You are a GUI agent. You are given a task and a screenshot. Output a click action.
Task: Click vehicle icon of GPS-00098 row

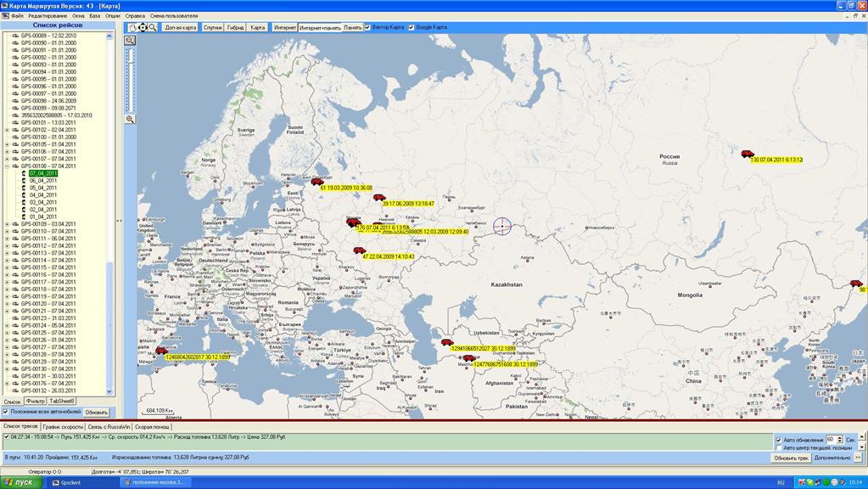tap(15, 101)
